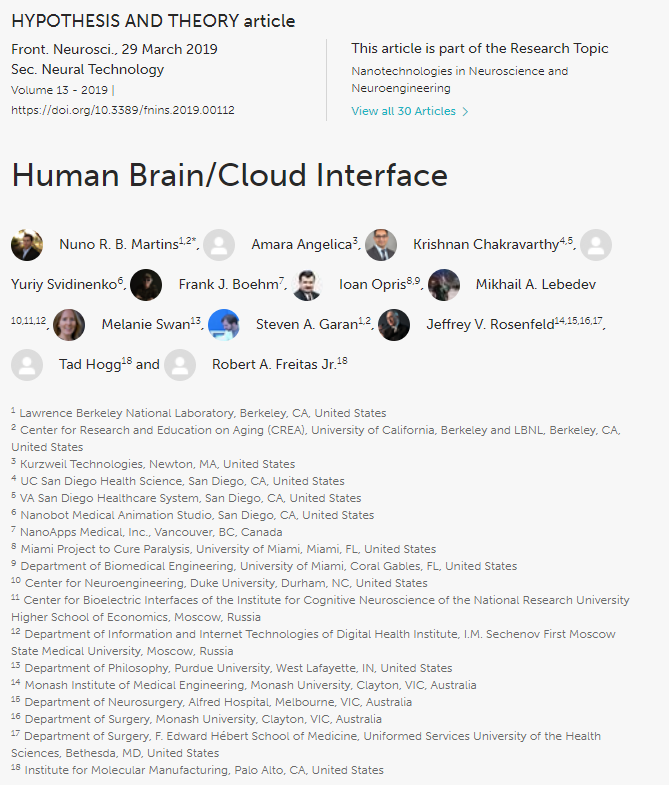The width and height of the screenshot is (669, 785).
Task: Click author name Jeffrey V. Rosenfeld
Action: [x=490, y=324]
